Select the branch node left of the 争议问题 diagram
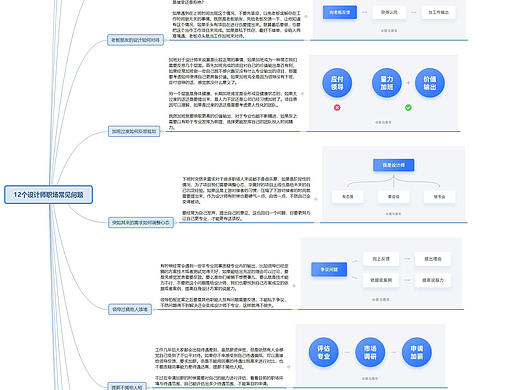 point(130,309)
